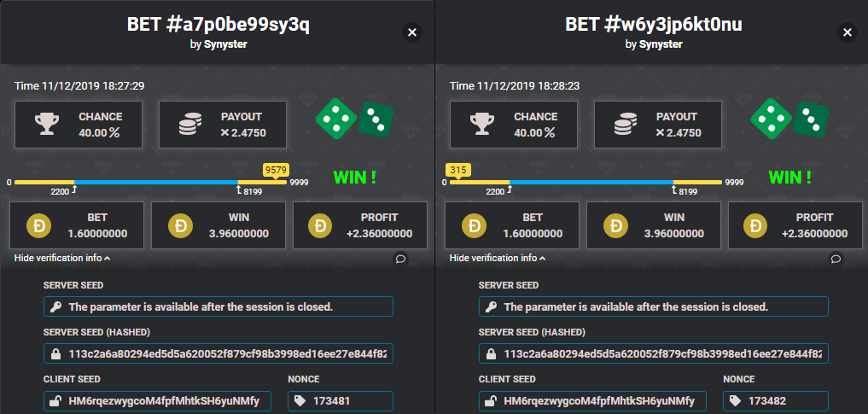Click the green dice in the left bet panel
This screenshot has width=868, height=414.
pyautogui.click(x=354, y=119)
